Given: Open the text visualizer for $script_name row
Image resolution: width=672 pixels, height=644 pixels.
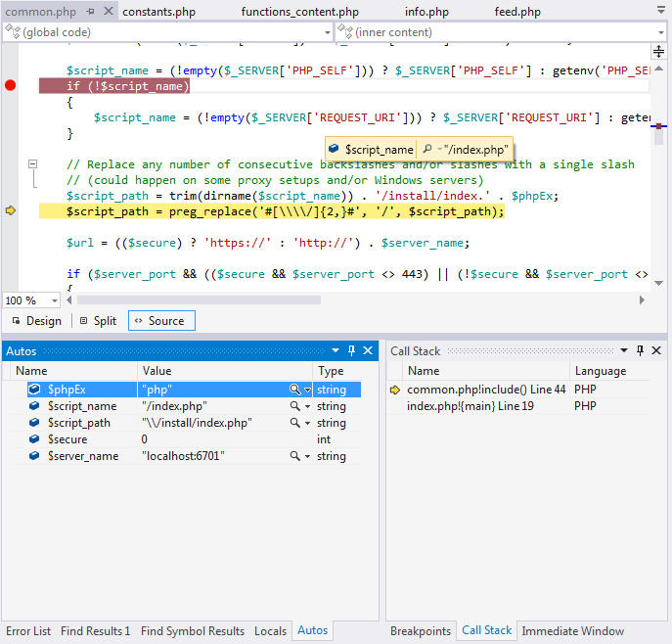Looking at the screenshot, I should pyautogui.click(x=294, y=405).
